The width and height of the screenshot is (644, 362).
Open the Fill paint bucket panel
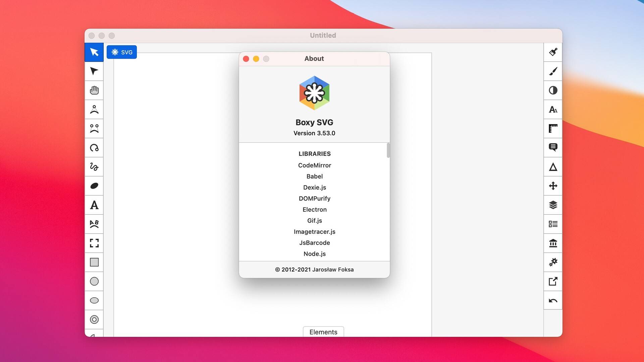[553, 52]
